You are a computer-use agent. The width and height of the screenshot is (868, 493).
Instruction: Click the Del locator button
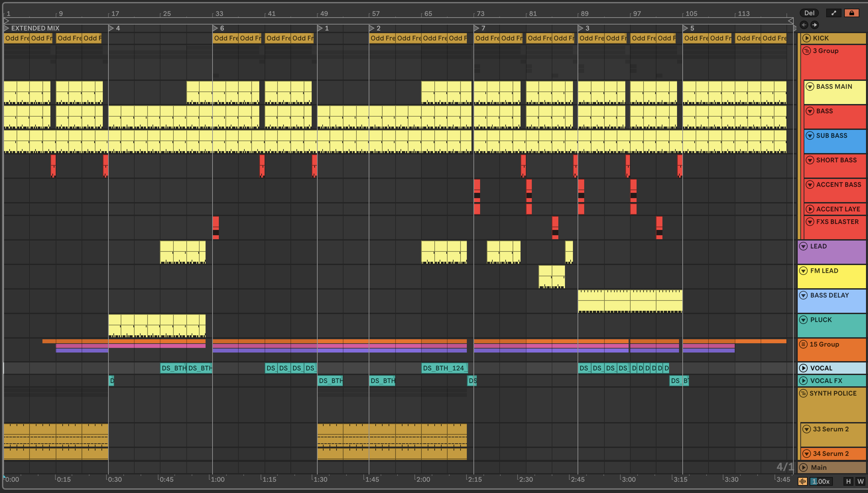coord(809,13)
